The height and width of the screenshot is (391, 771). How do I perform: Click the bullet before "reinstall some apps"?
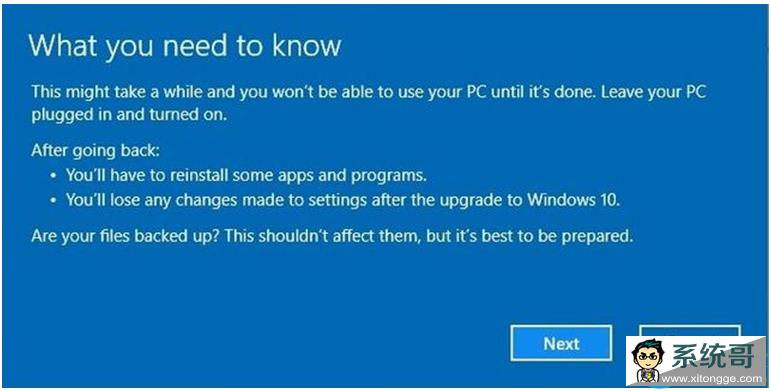click(54, 176)
